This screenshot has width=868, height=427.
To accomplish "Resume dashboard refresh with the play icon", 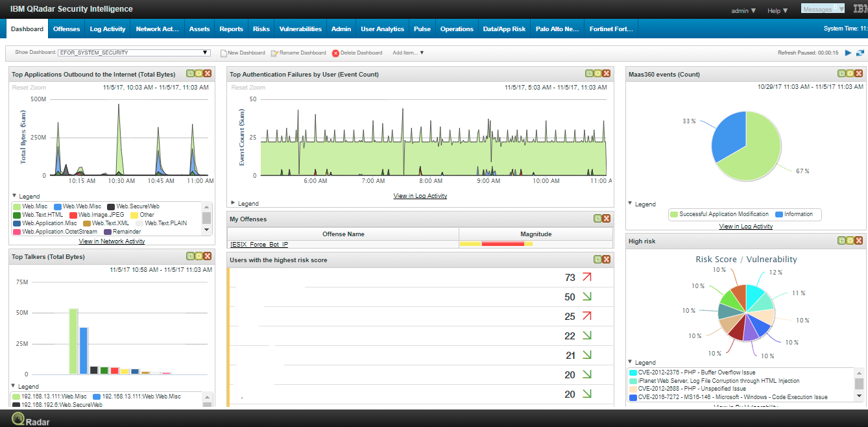I will pos(848,53).
